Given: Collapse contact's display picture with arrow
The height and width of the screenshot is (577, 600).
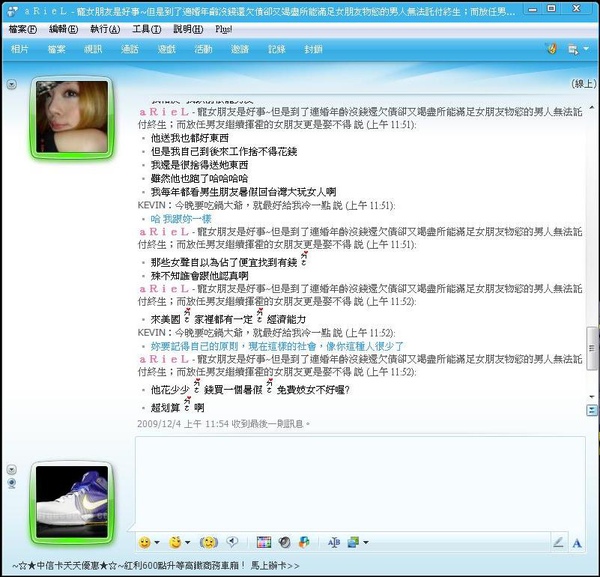Looking at the screenshot, I should click(12, 84).
